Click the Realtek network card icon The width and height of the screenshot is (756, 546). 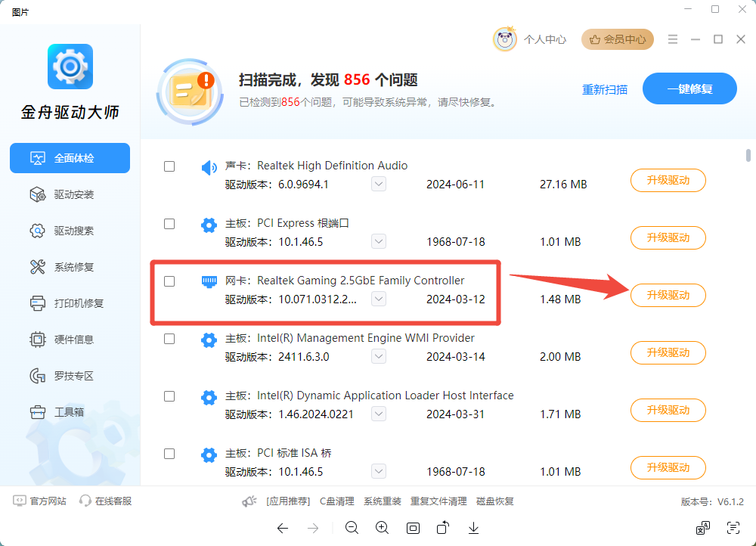tap(209, 281)
